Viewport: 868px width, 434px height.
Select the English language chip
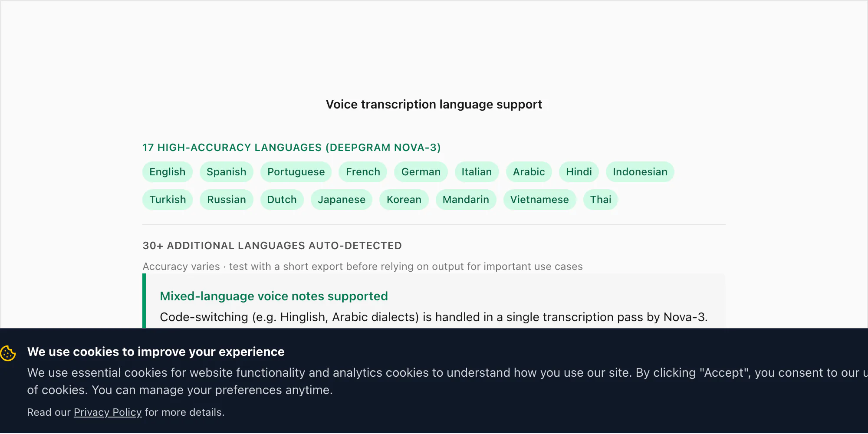pyautogui.click(x=168, y=172)
